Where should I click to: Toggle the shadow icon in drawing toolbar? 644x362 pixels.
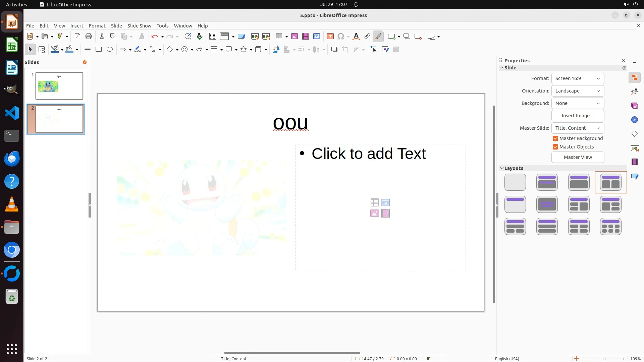[x=334, y=50]
